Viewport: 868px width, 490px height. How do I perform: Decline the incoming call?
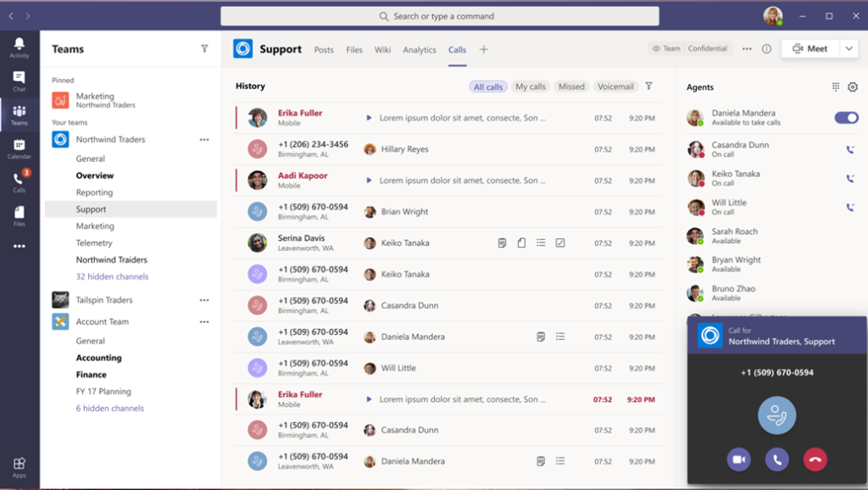point(815,459)
